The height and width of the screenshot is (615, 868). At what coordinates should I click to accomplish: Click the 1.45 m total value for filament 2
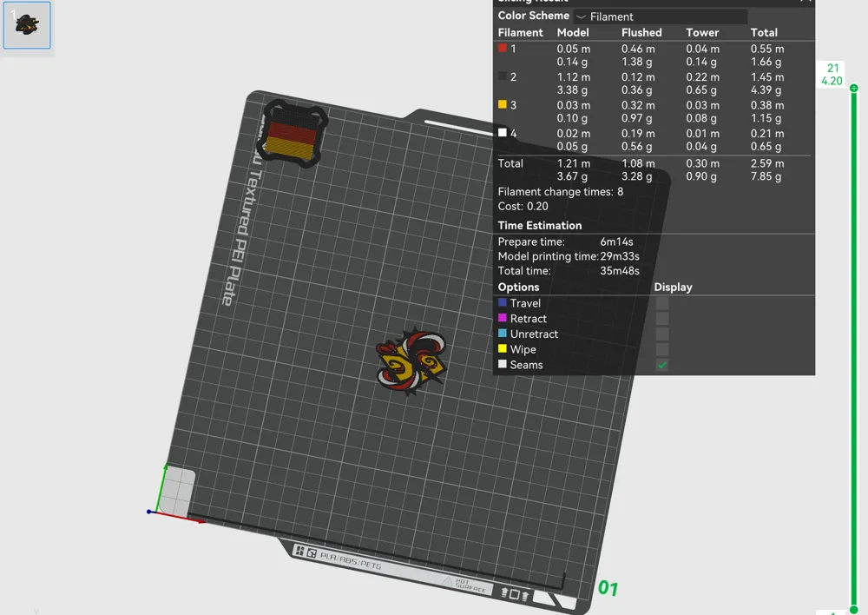coord(767,77)
